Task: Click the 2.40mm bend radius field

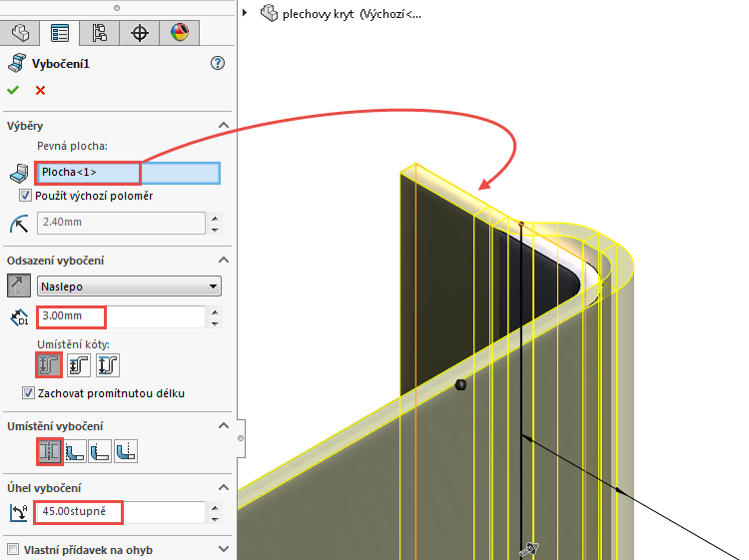Action: click(x=121, y=223)
